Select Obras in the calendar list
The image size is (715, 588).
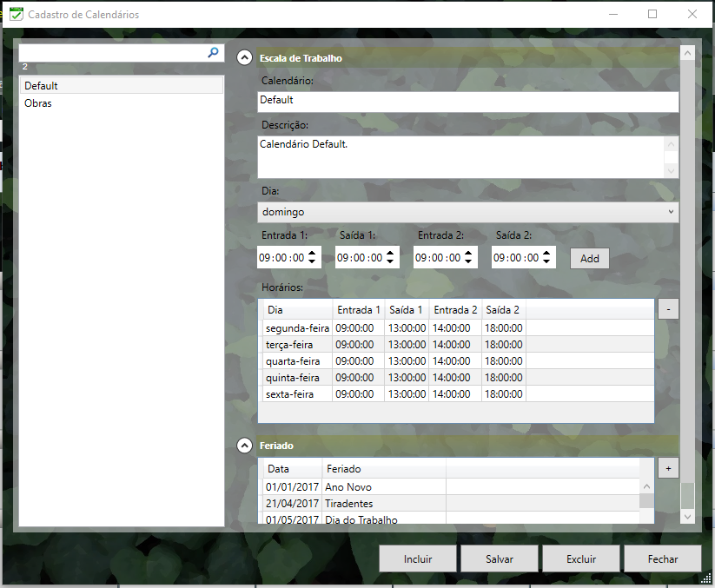(38, 103)
